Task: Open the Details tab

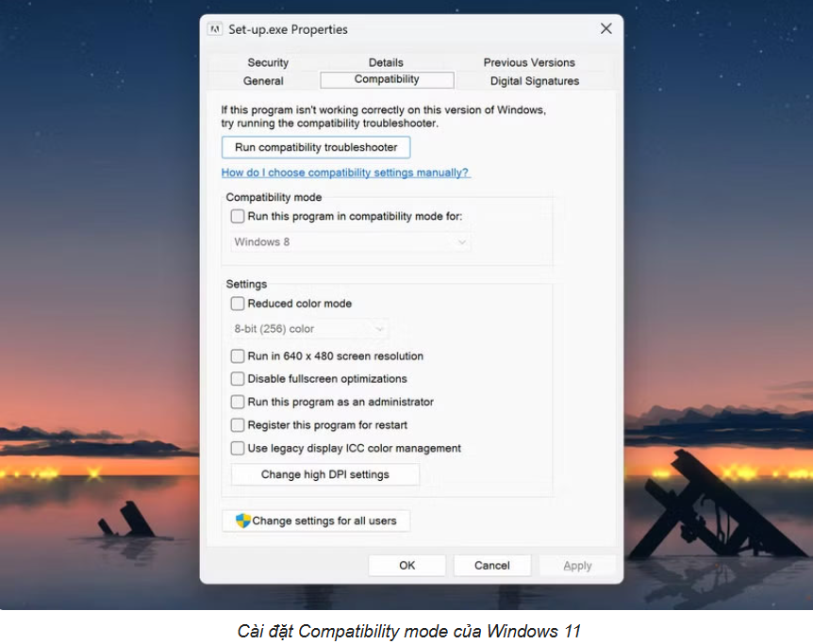Action: (x=386, y=62)
